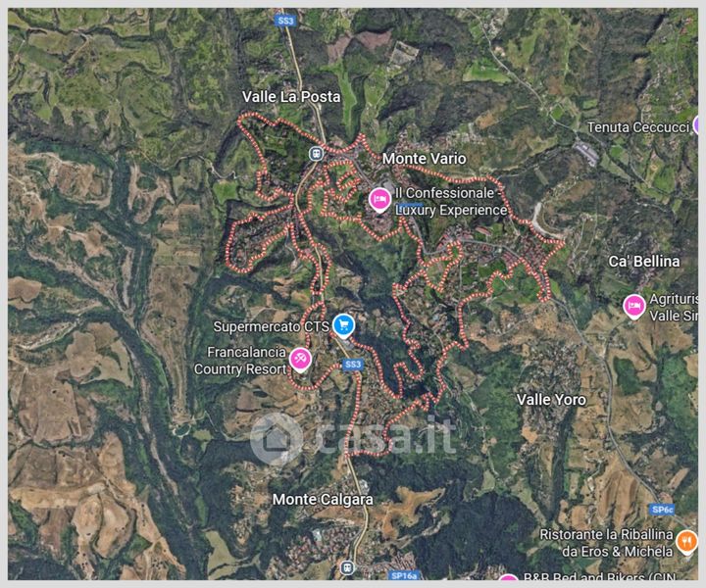Click the SS3 road shield at top

(x=285, y=21)
